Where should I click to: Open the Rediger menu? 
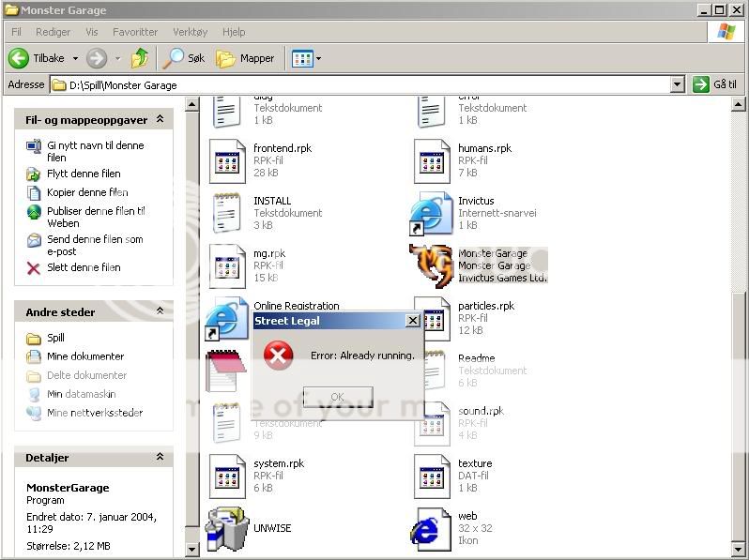[x=53, y=32]
